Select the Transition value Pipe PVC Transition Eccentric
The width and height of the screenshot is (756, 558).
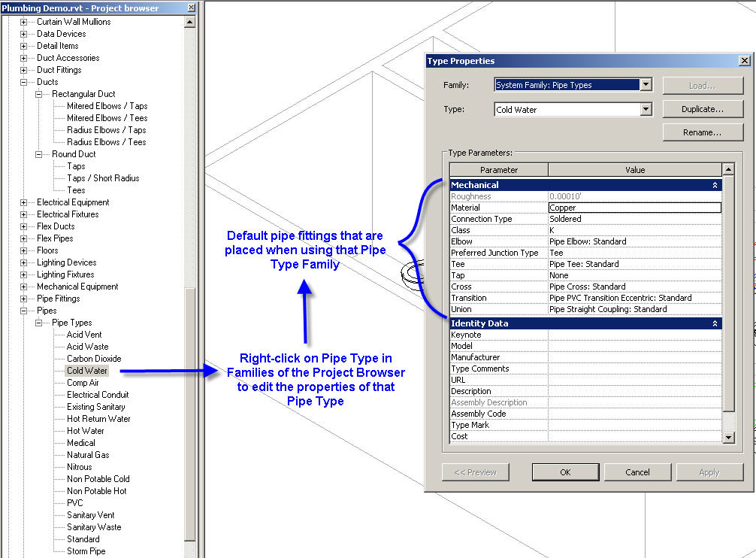tap(635, 298)
